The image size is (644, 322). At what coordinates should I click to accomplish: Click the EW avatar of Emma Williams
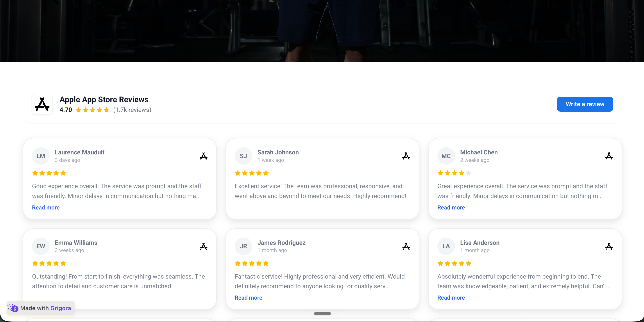41,246
